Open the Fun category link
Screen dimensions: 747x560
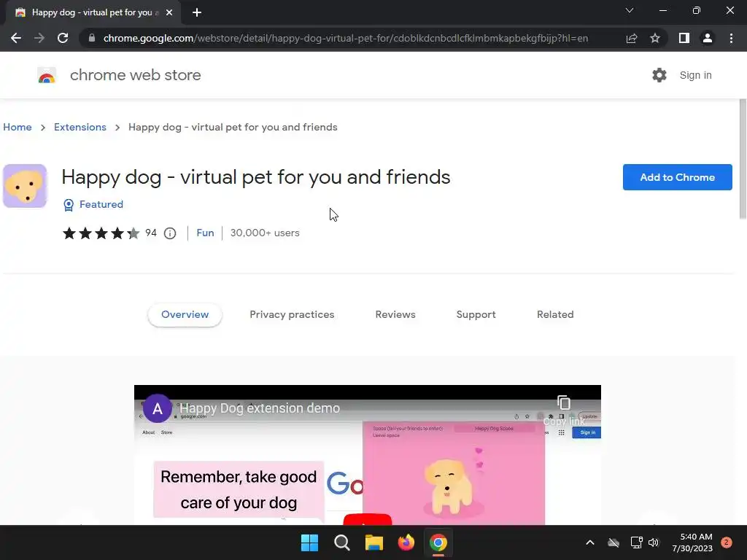205,233
